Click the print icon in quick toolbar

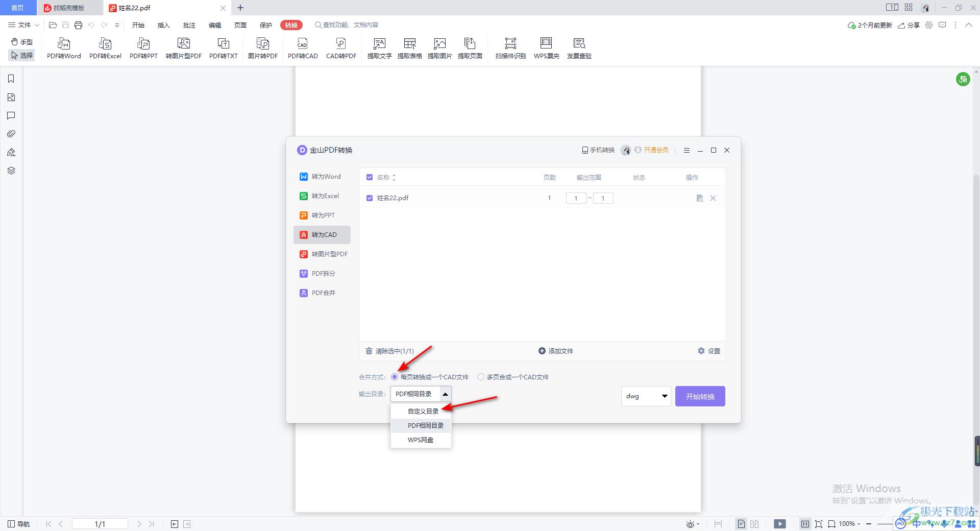(x=78, y=25)
